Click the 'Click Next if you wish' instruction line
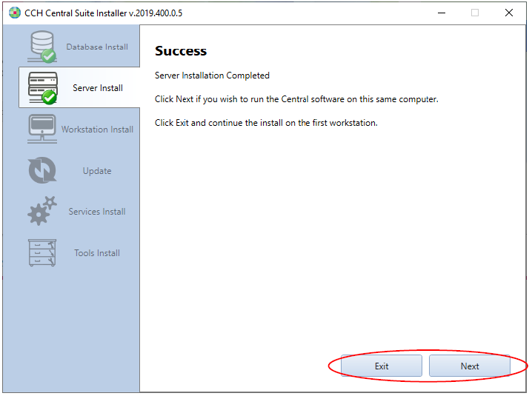This screenshot has width=532, height=396. click(x=296, y=99)
